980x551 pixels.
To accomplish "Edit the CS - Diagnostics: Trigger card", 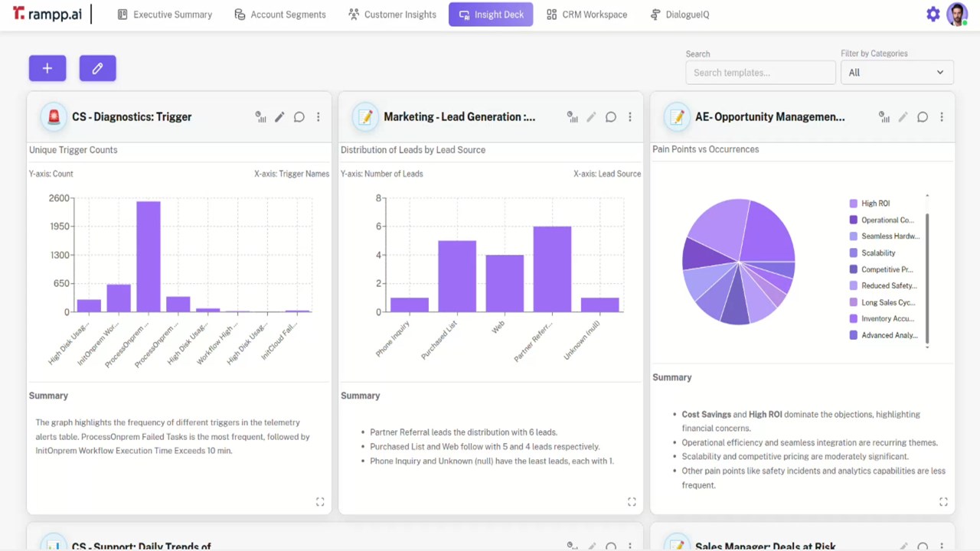I will [x=279, y=117].
